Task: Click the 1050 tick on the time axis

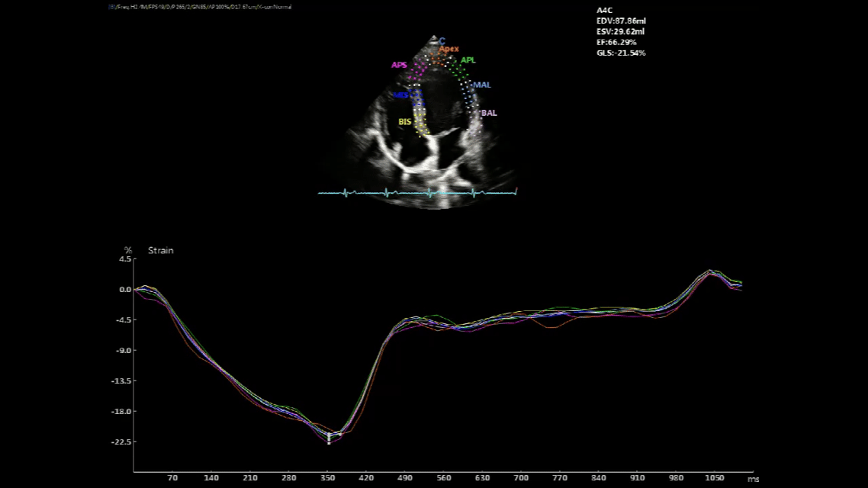Action: [x=715, y=478]
